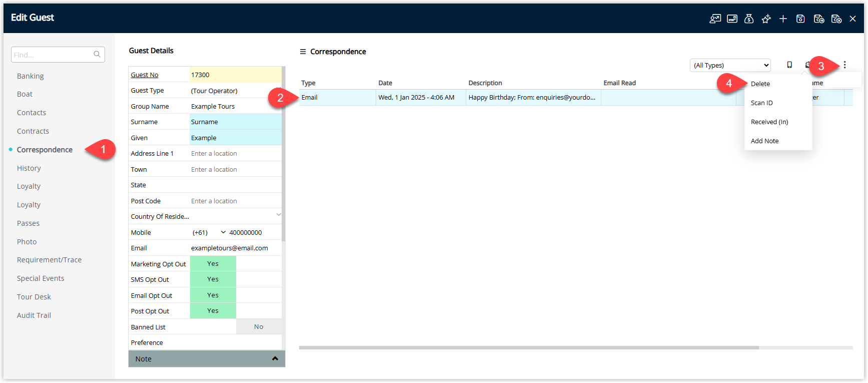The height and width of the screenshot is (383, 868).
Task: Toggle SMS Opt Out Yes switch
Action: click(x=213, y=279)
